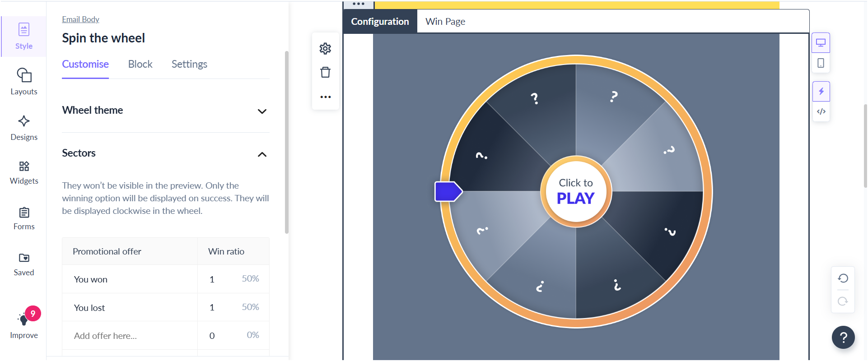Open the Designs sidebar panel
Screen dimensions: 868x361
pos(24,128)
